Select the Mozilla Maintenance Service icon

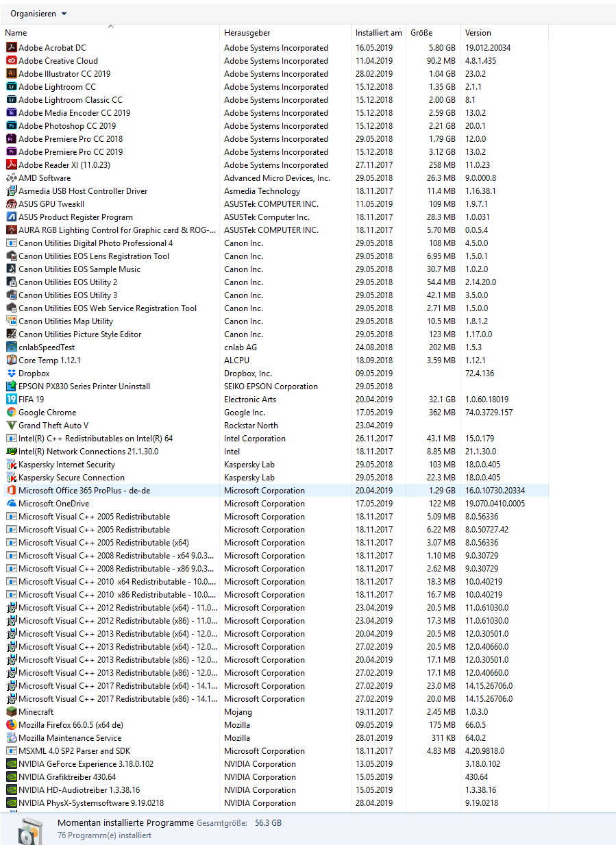(x=12, y=738)
